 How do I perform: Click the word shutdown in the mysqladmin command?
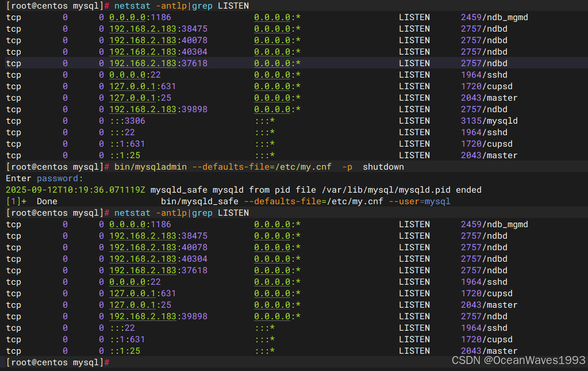(383, 167)
